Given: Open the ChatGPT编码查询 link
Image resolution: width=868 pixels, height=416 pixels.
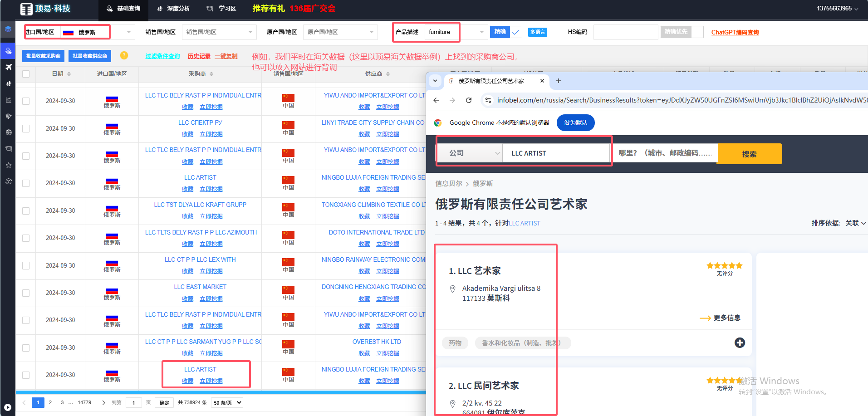Looking at the screenshot, I should click(735, 32).
